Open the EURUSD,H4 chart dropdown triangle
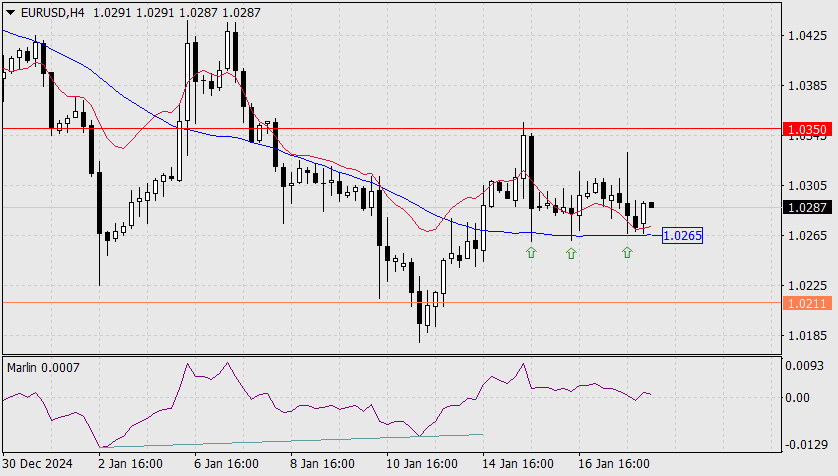The width and height of the screenshot is (838, 476). click(10, 12)
